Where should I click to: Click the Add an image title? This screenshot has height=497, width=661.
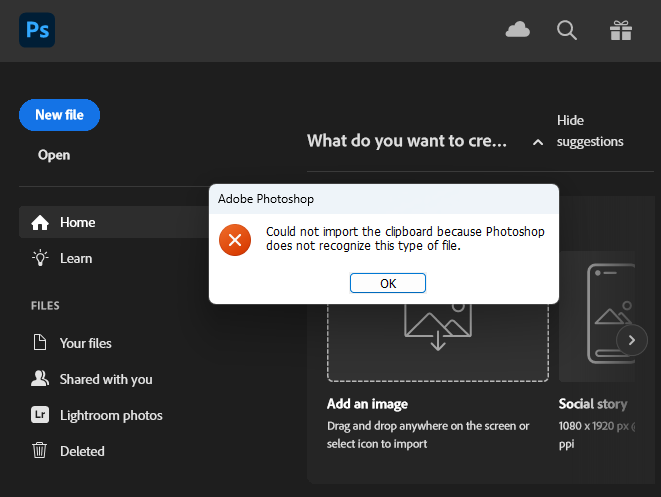tap(367, 404)
